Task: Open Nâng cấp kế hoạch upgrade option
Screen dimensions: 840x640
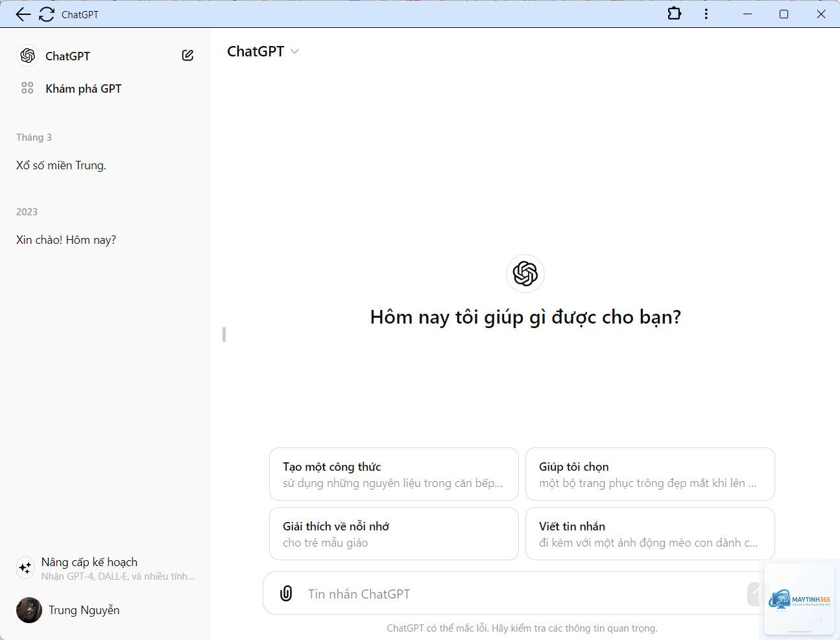Action: click(105, 568)
